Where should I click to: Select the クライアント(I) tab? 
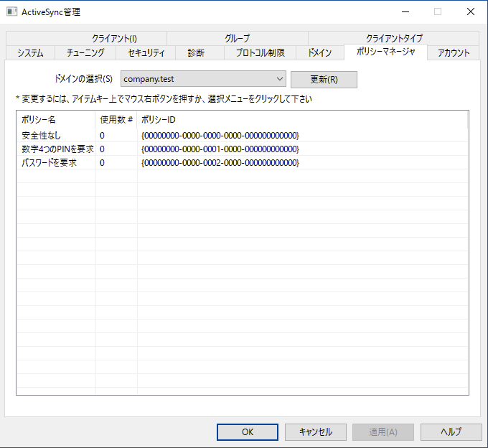click(114, 38)
